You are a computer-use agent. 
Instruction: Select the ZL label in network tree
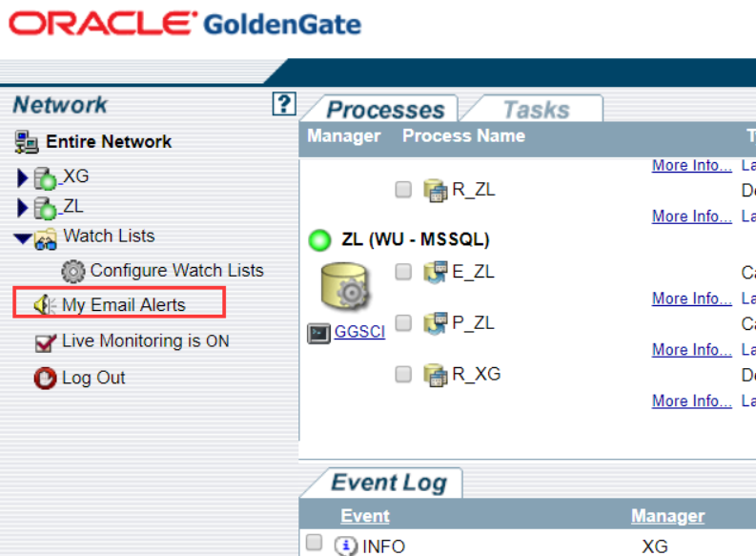73,206
